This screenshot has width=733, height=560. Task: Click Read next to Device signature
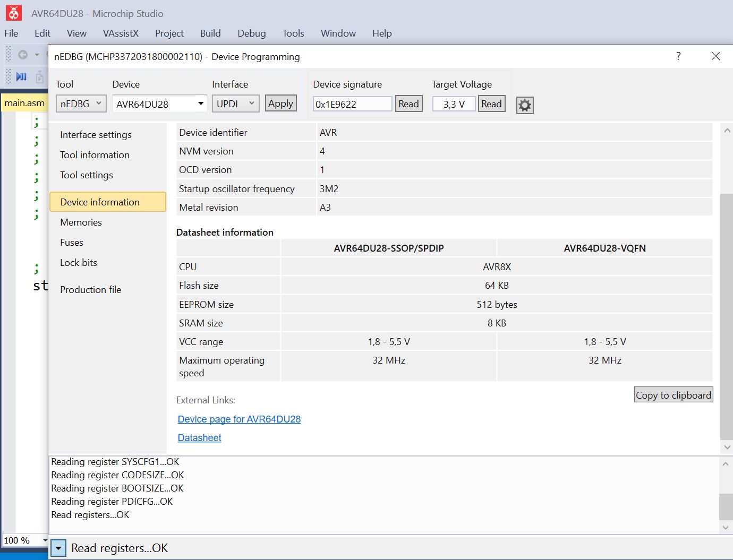coord(408,104)
